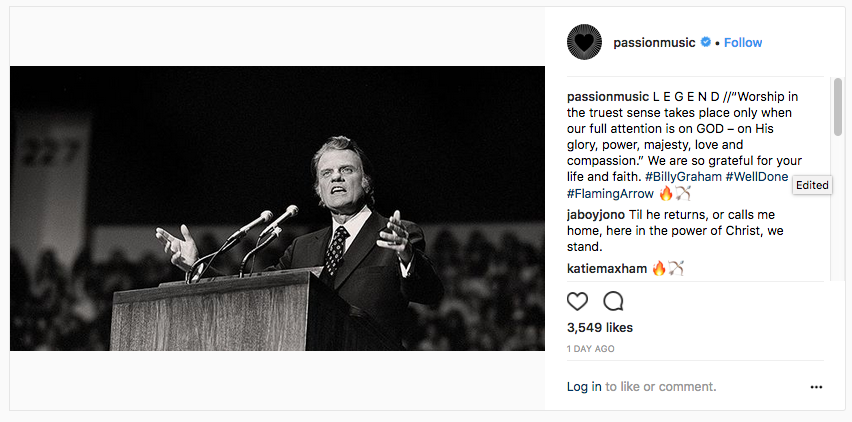Click the comment speech bubble icon
Screen dimensions: 852x422
(613, 301)
